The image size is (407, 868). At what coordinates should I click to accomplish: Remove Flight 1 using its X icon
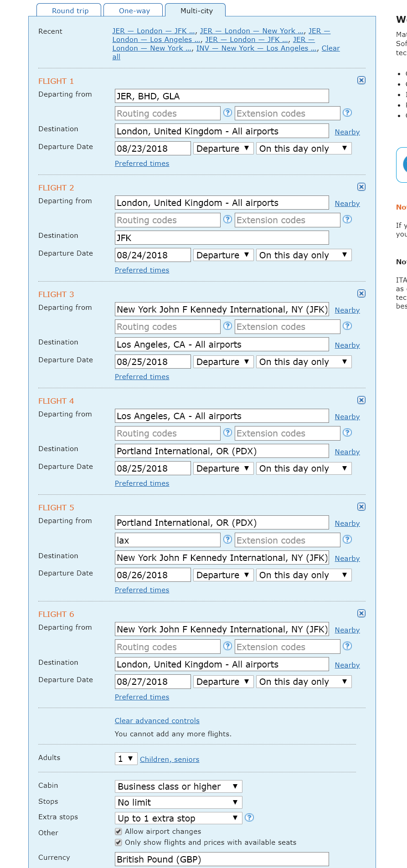361,81
